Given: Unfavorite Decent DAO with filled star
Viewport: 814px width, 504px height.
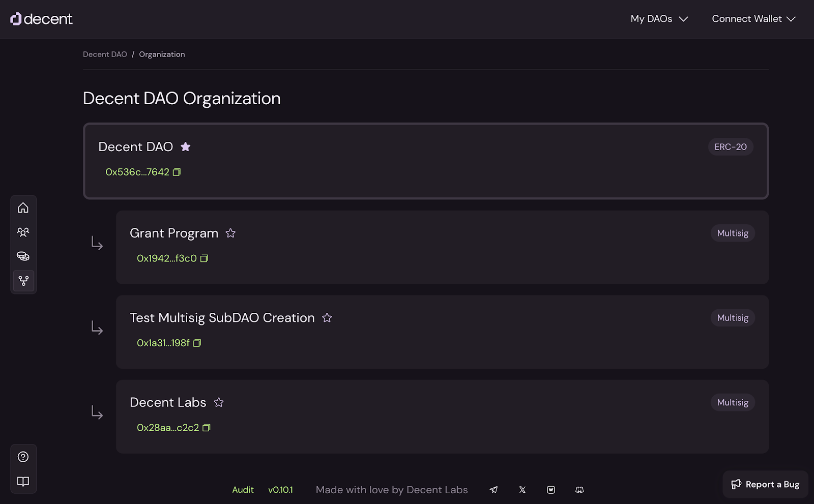Looking at the screenshot, I should [186, 147].
